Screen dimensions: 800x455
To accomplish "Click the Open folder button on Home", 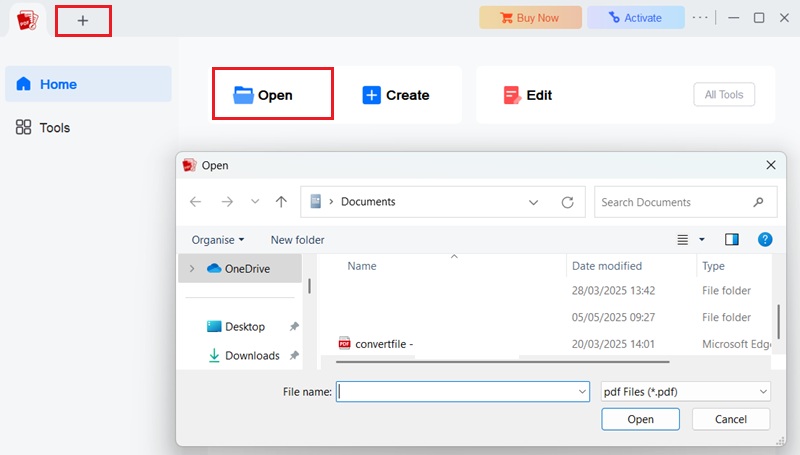I will pos(273,94).
